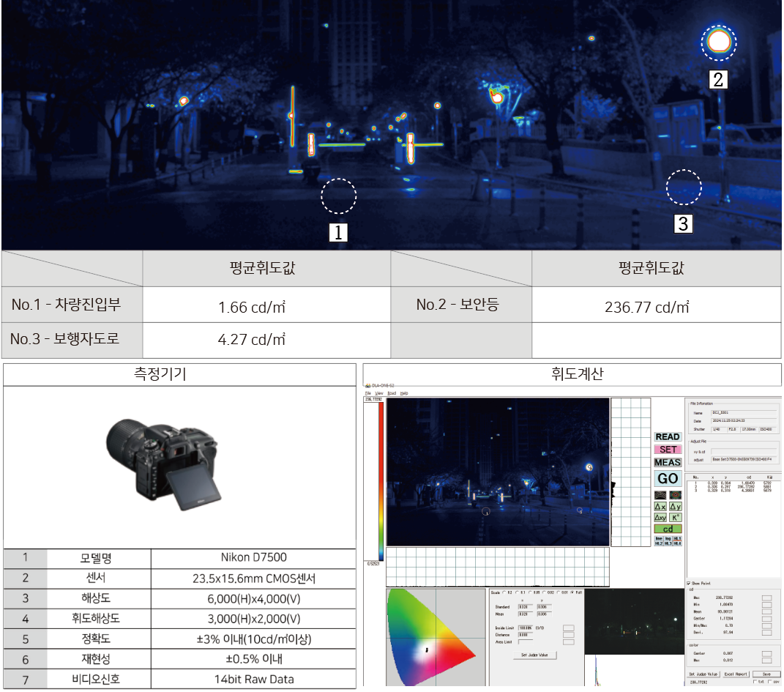Choose the Δxy display mode icon
This screenshot has height=692, width=784.
(x=660, y=518)
